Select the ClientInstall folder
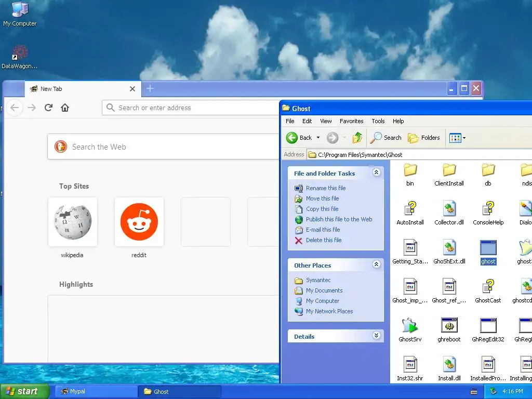 [449, 175]
